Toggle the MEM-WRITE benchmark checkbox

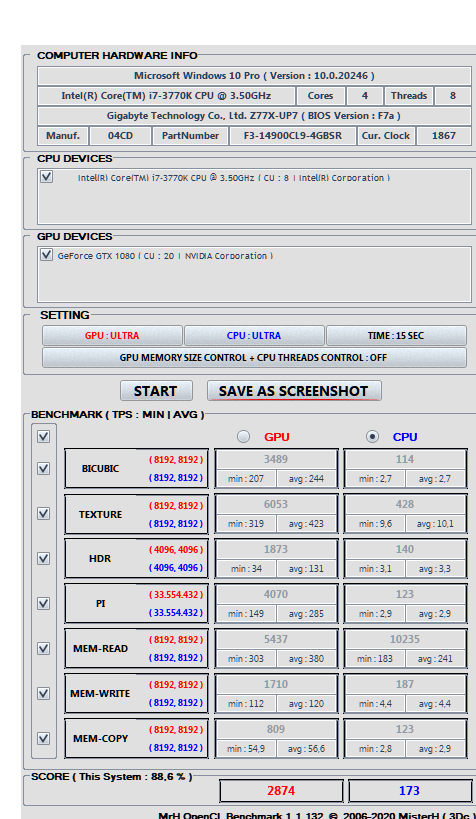(x=43, y=693)
